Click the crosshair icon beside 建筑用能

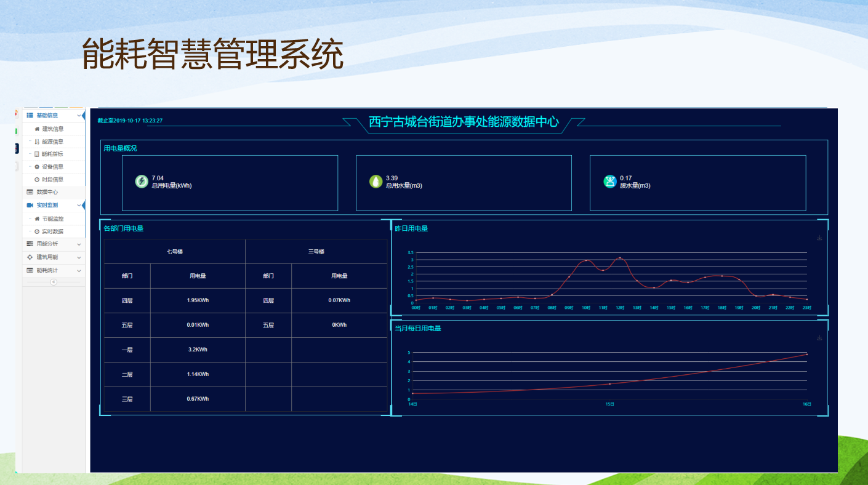(x=30, y=257)
